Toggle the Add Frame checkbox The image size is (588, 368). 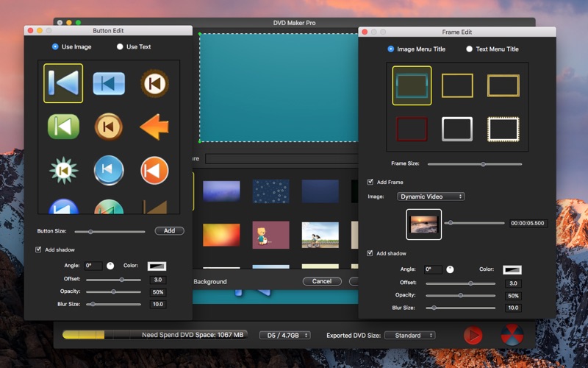[x=370, y=182]
